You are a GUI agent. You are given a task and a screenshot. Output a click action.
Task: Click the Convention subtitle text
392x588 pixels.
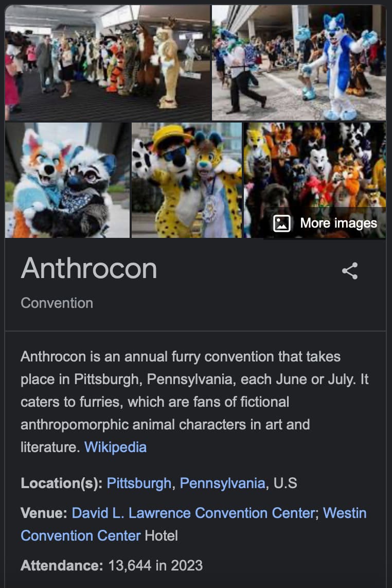(x=57, y=303)
